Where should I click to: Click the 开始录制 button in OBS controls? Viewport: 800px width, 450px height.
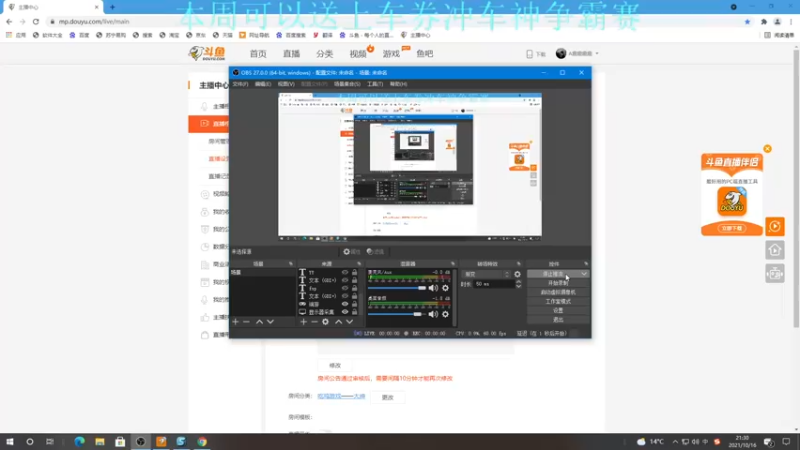point(558,283)
